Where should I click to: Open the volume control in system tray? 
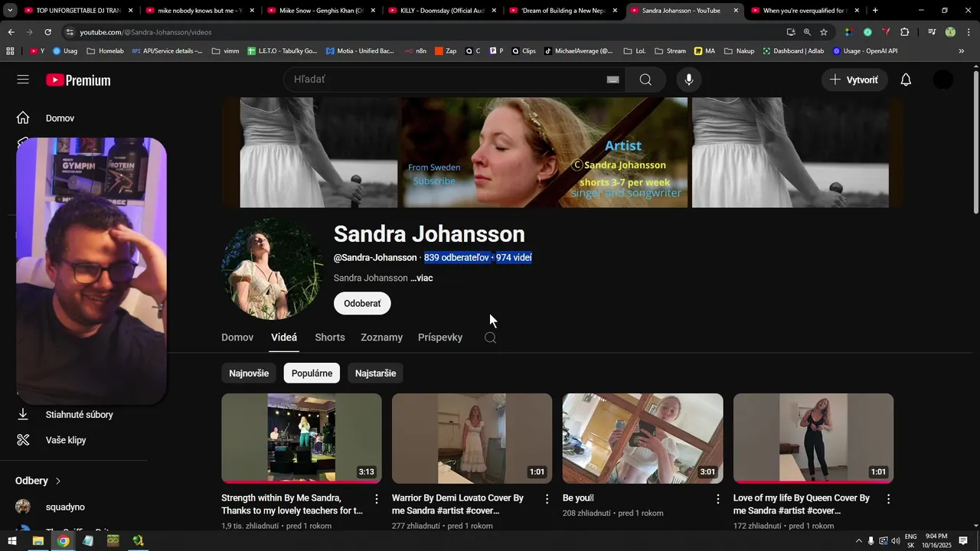coord(895,541)
